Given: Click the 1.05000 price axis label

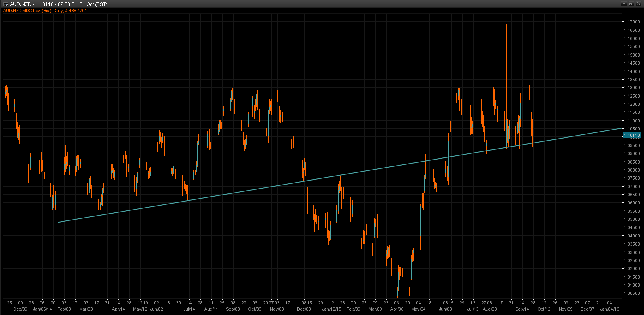Looking at the screenshot, I should coord(632,219).
